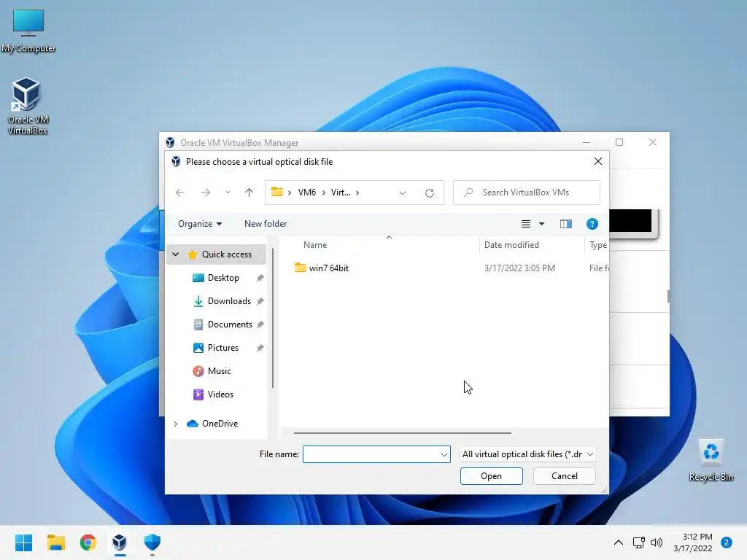Show hidden system tray icons
747x560 pixels.
pos(618,542)
